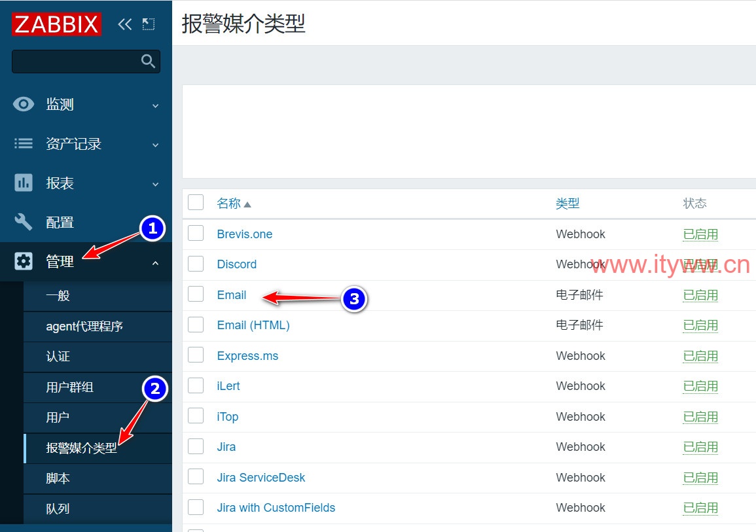Toggle 已启用 status for Jira
Viewport: 756px width, 532px height.
(700, 447)
